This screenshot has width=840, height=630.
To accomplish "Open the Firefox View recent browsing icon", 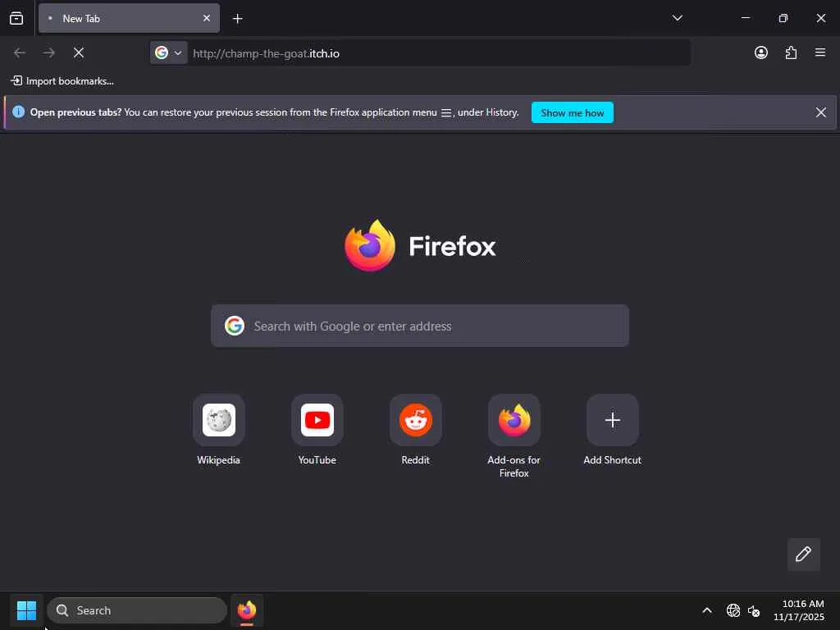I will point(16,18).
